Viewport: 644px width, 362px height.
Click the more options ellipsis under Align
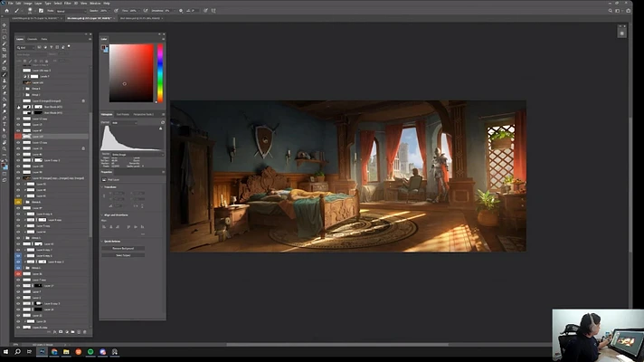point(143,234)
